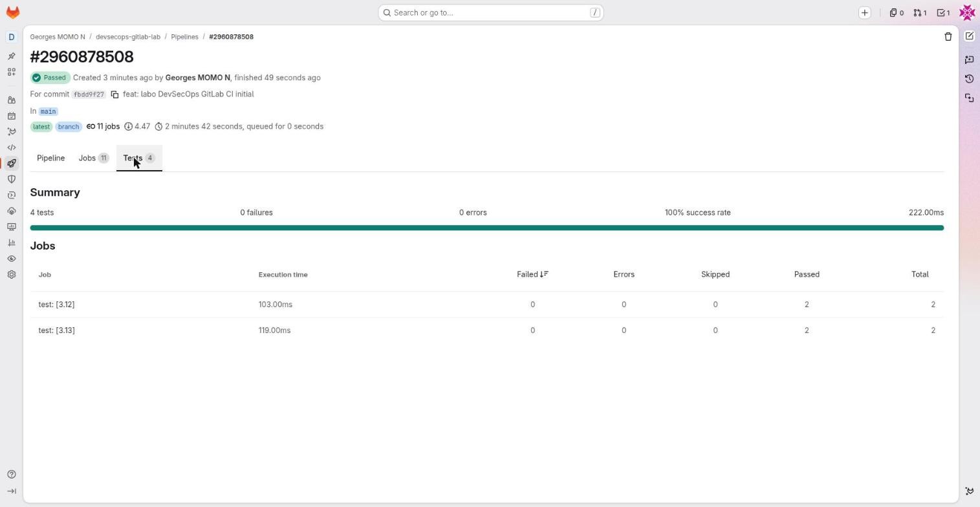
Task: Click the Duo chat icon in bottom-right corner
Action: (x=969, y=491)
